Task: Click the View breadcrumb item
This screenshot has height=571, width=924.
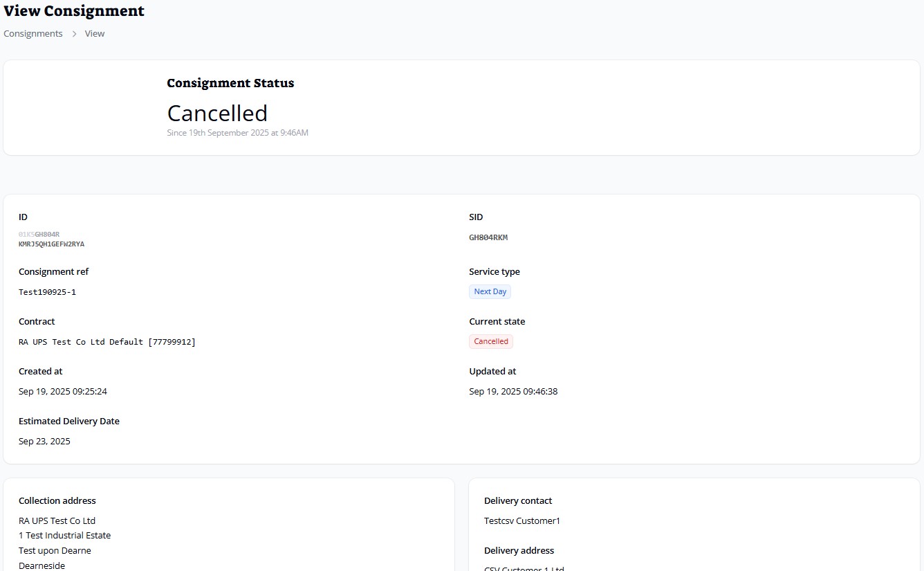Action: click(x=95, y=33)
